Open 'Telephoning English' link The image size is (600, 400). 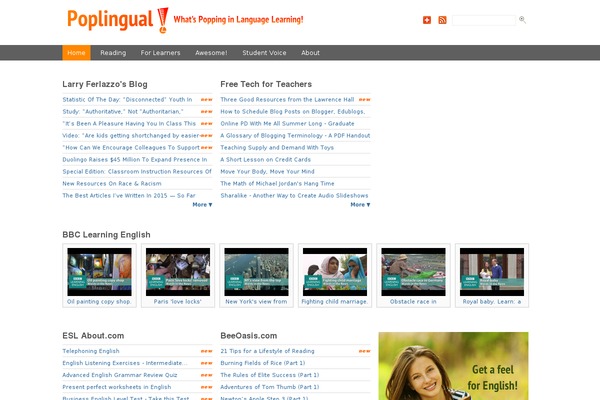click(x=91, y=351)
